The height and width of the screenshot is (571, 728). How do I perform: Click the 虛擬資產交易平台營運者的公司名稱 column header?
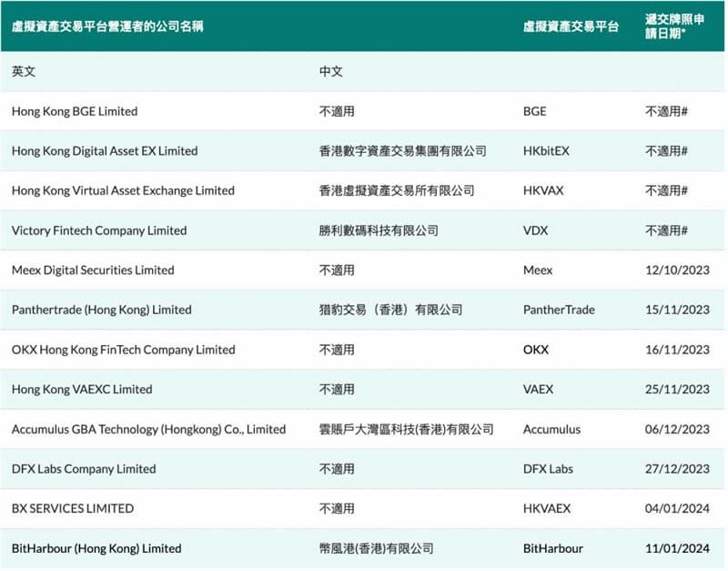pos(109,25)
